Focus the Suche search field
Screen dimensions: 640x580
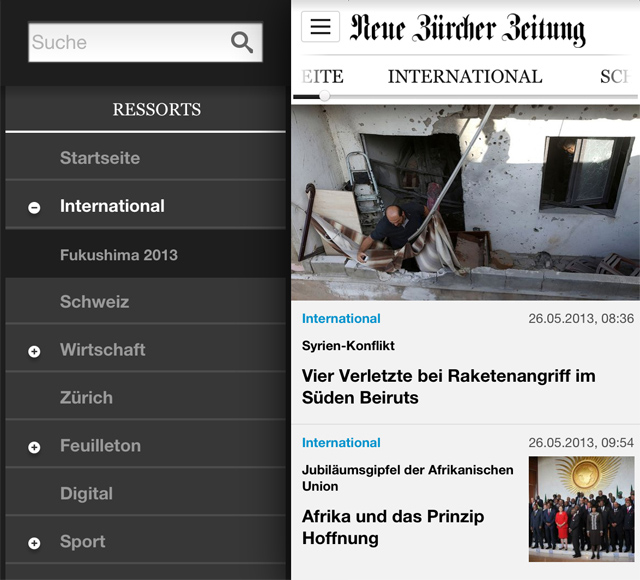[x=145, y=42]
